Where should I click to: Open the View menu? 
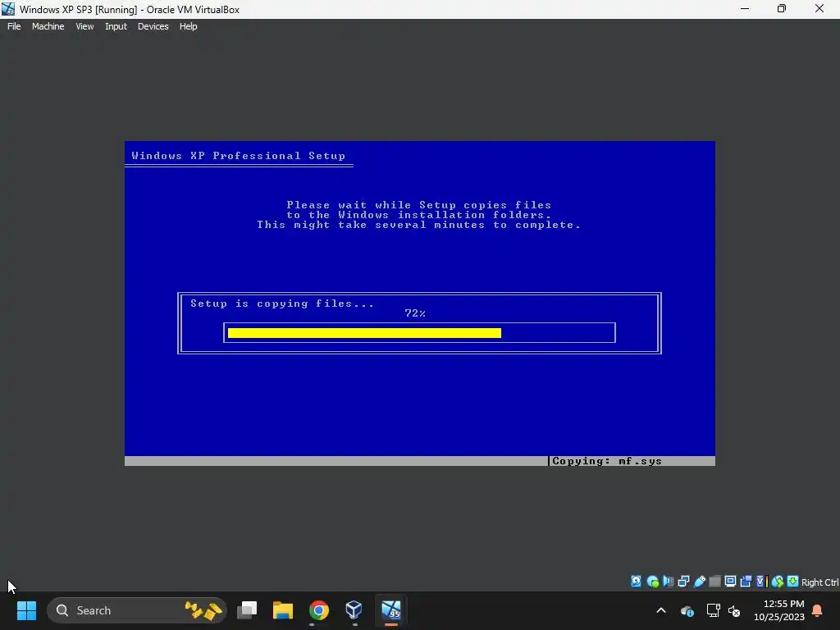pos(84,26)
